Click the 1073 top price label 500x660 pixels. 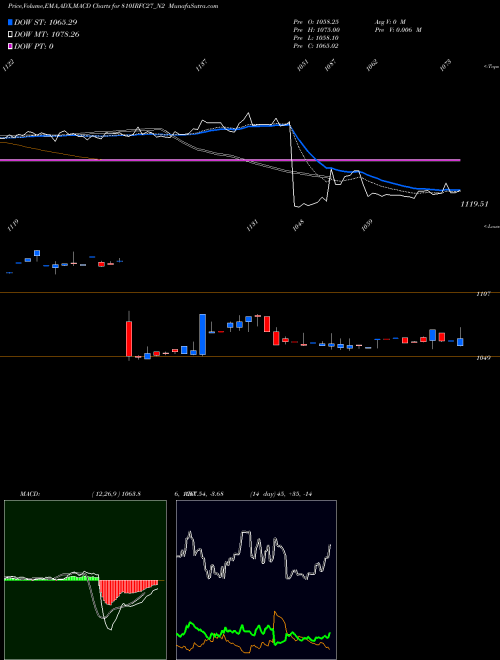(445, 65)
